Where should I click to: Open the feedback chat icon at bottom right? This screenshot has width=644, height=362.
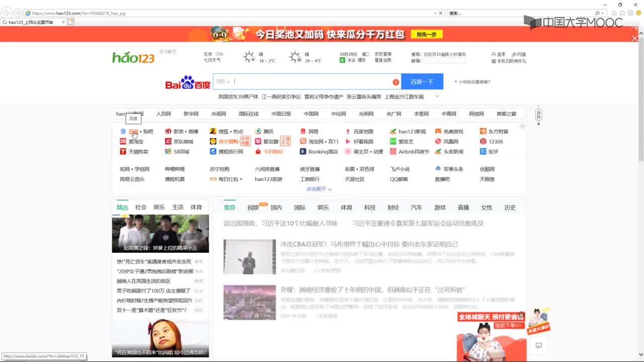coord(538,345)
